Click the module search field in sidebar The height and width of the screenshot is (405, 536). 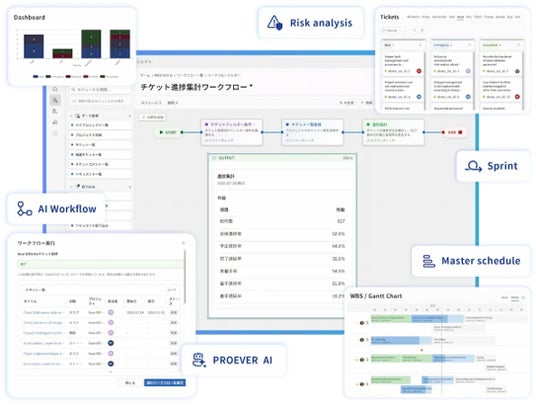(100, 90)
